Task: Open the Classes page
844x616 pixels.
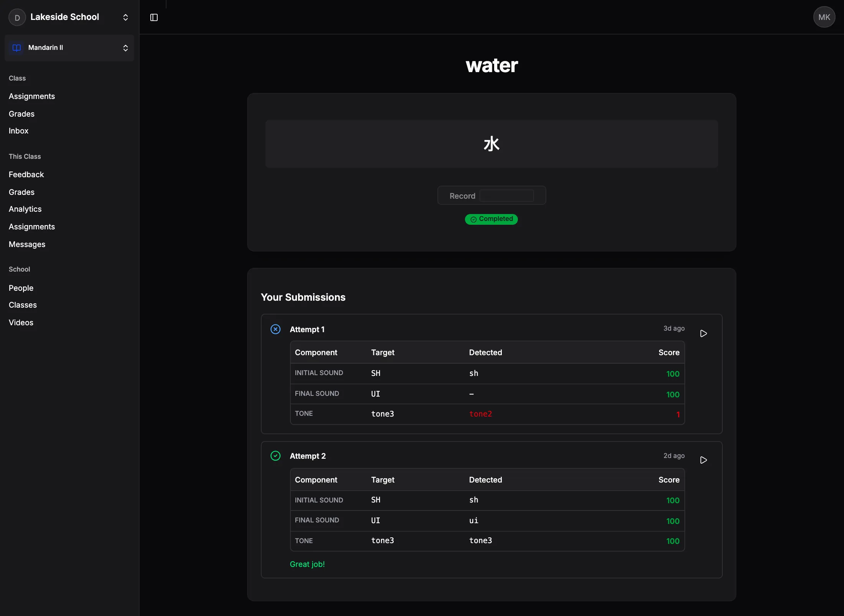Action: click(x=23, y=305)
